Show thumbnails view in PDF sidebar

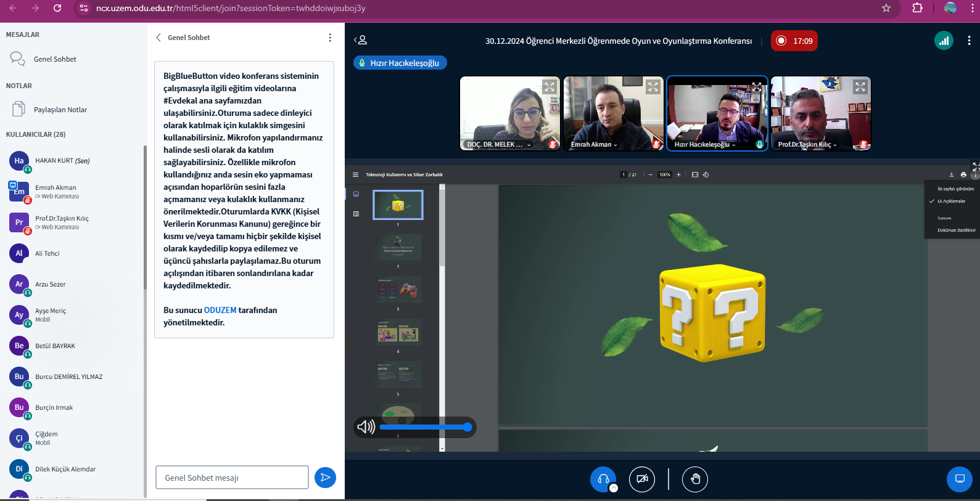(356, 194)
